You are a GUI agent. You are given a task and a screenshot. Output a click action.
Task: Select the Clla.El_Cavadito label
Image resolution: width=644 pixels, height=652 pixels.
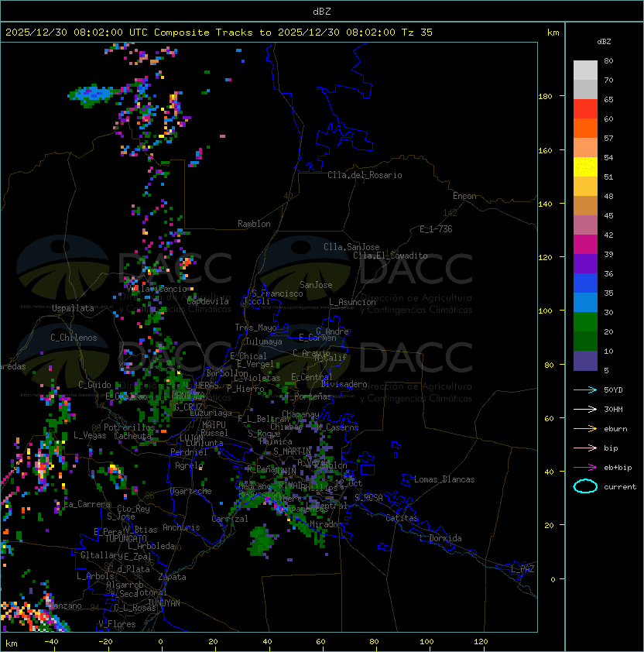[x=390, y=256]
